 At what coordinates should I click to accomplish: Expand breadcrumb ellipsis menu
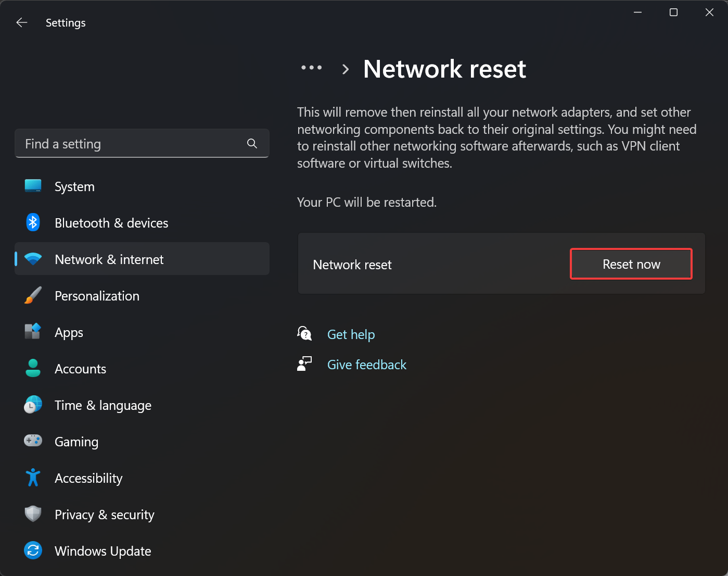[x=311, y=68]
